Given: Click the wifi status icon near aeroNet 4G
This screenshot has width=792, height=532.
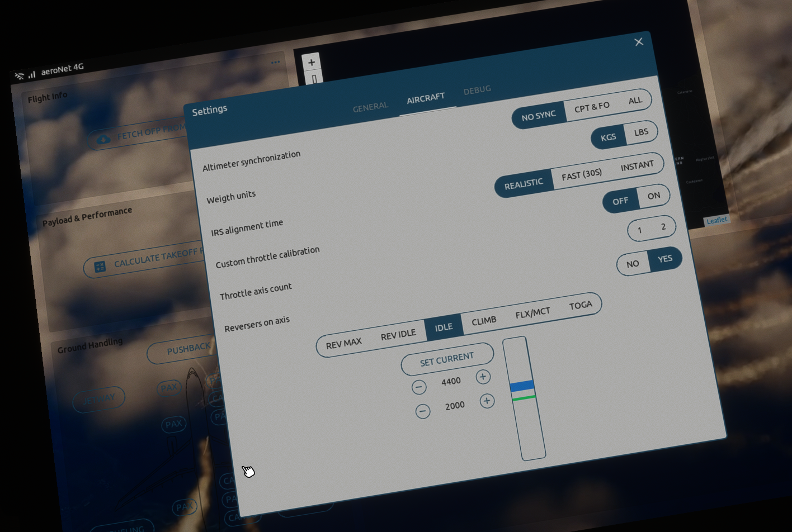Looking at the screenshot, I should (x=19, y=76).
